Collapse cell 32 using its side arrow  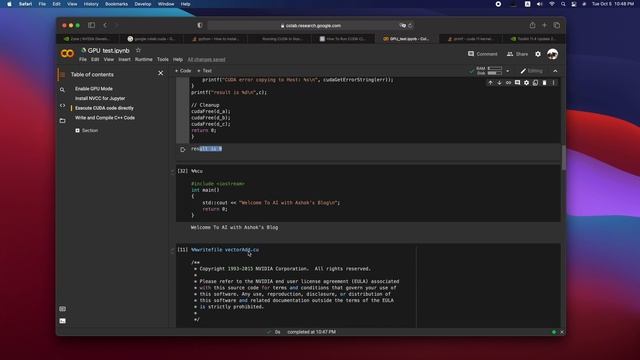[x=172, y=171]
